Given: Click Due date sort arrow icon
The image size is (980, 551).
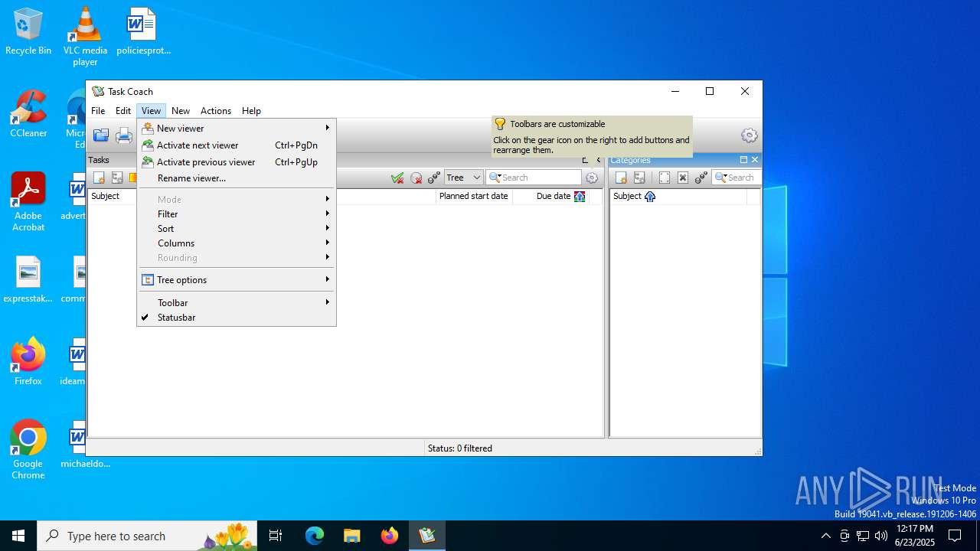Looking at the screenshot, I should [580, 197].
